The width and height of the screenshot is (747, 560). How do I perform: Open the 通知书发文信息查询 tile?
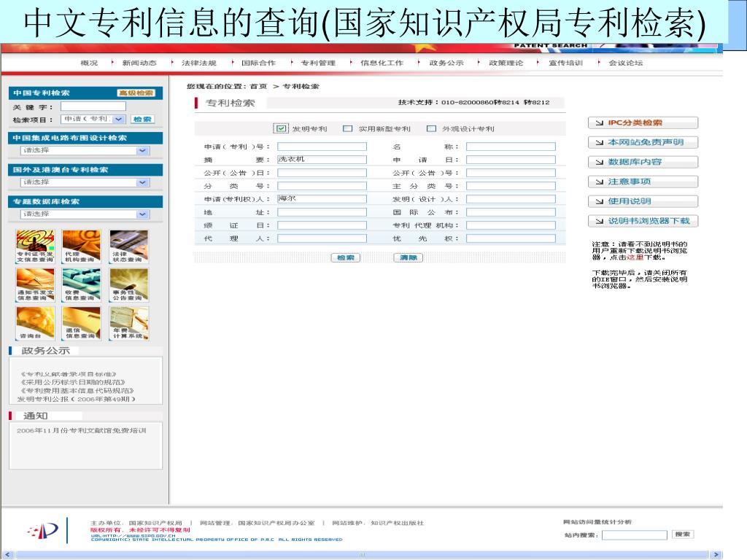click(x=35, y=285)
